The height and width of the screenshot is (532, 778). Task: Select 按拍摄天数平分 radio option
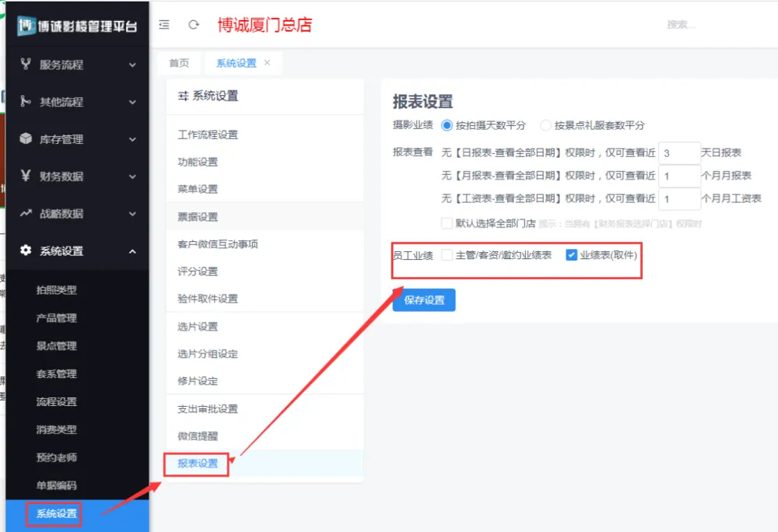pos(447,125)
